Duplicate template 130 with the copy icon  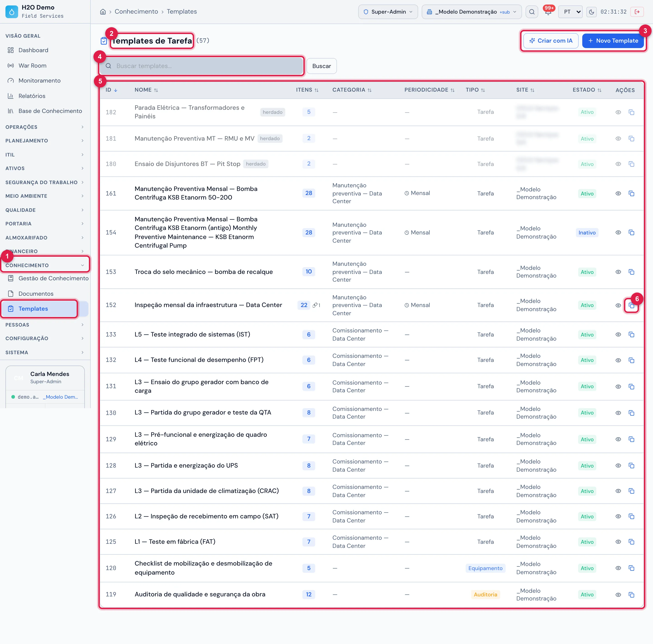tap(631, 413)
